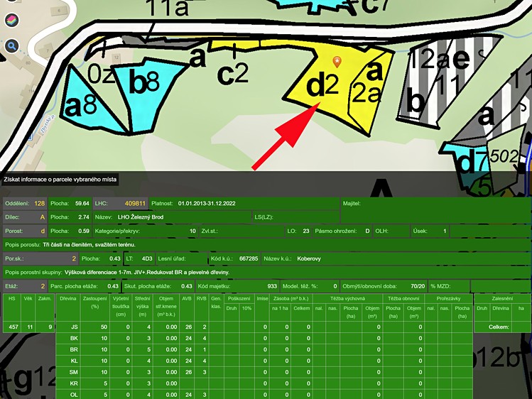Screen dimensions: 532x399
Task: Click the Por.sk. value 2
Action: click(74, 258)
